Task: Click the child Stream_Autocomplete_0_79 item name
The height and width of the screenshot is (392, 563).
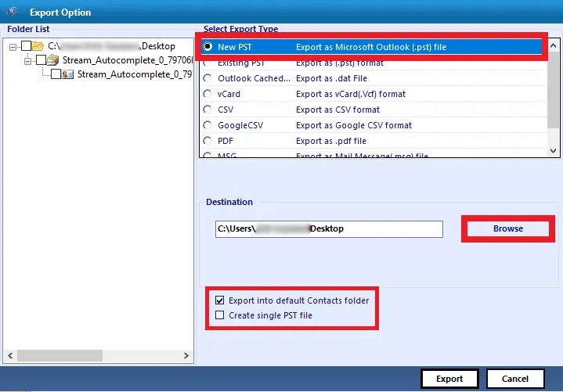Action: pyautogui.click(x=135, y=74)
